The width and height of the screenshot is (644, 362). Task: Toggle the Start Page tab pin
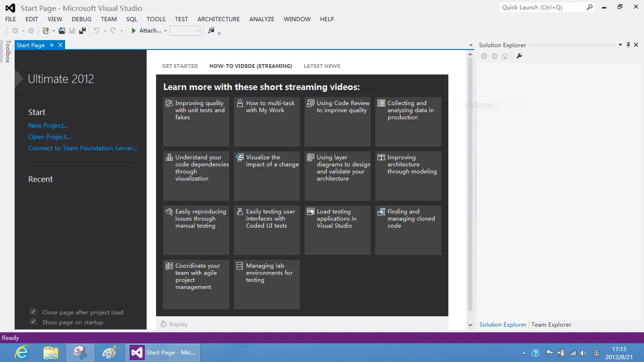[52, 45]
